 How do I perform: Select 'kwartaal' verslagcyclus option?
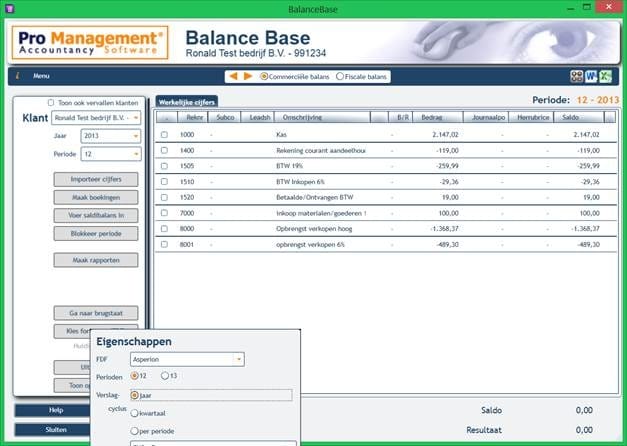click(x=135, y=413)
